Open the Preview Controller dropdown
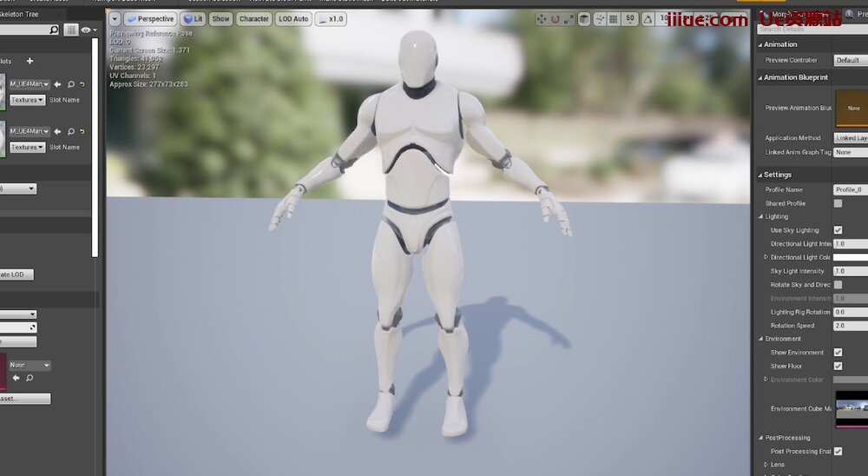The height and width of the screenshot is (476, 868). coord(849,61)
